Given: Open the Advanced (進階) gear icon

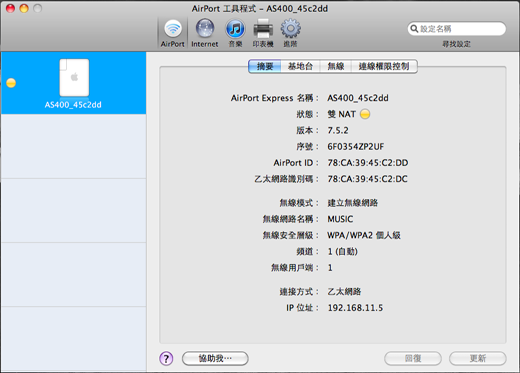Looking at the screenshot, I should [x=290, y=33].
